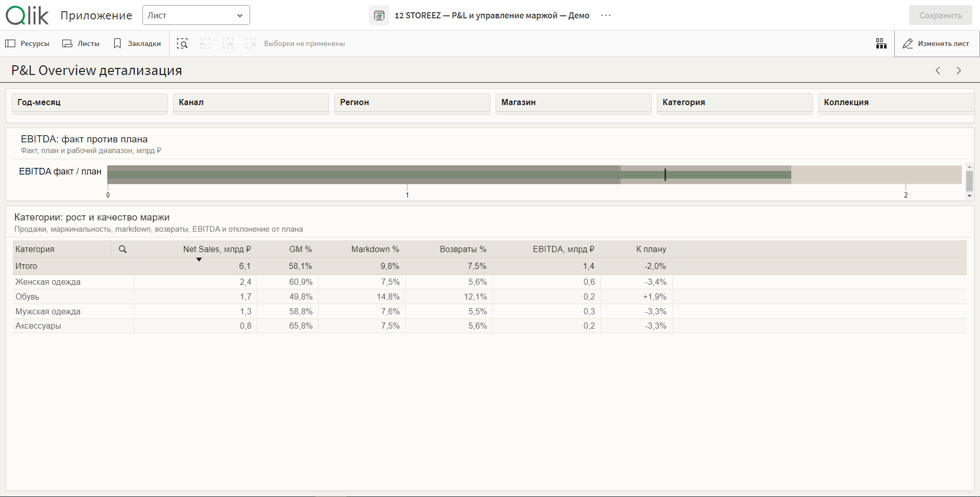
Task: Click the Сохранить button
Action: pyautogui.click(x=940, y=15)
